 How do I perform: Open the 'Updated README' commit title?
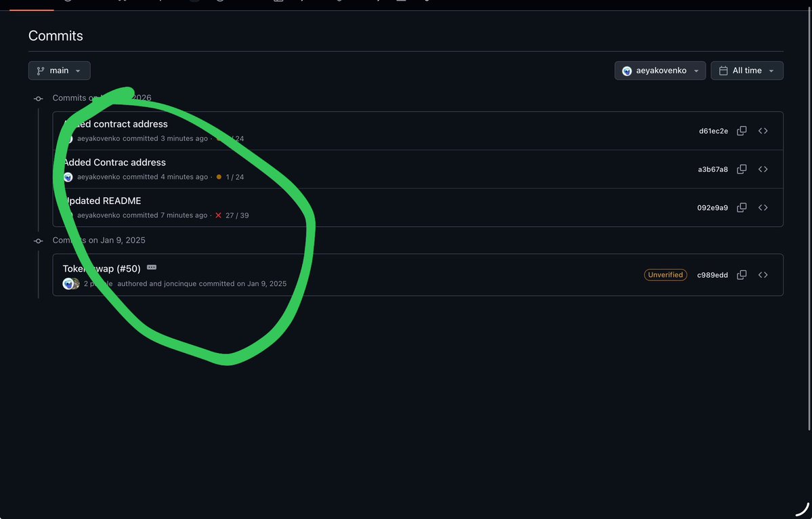(102, 201)
